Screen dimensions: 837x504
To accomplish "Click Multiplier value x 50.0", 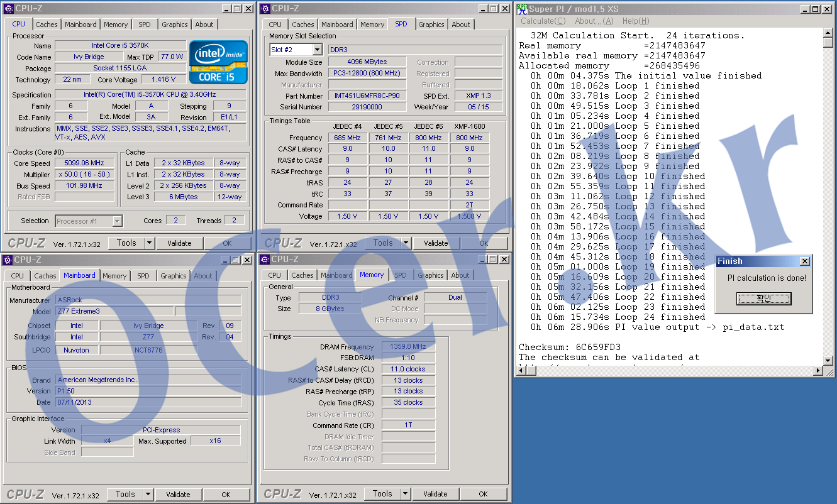I will click(84, 174).
